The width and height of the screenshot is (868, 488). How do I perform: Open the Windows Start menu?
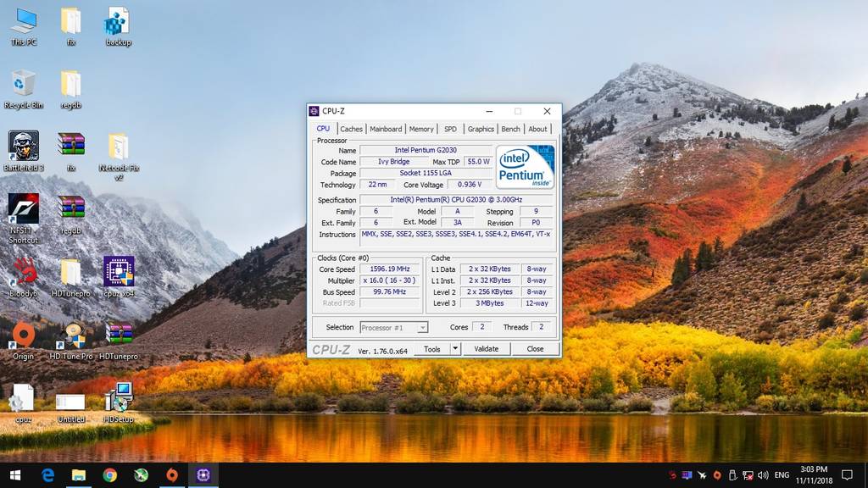coord(15,475)
